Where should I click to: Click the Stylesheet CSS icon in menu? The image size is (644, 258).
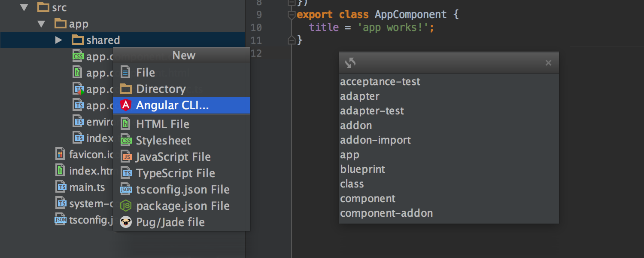coord(126,140)
